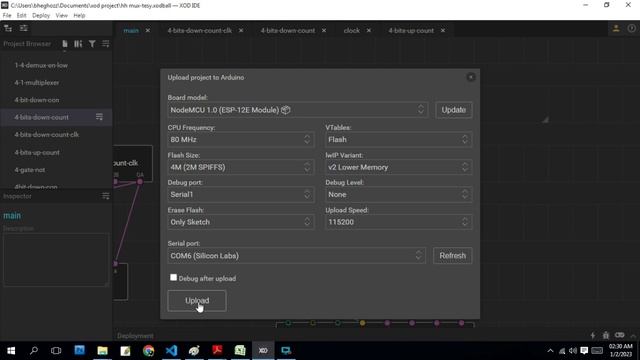Select 1-4-demux-en-low patch
Image resolution: width=640 pixels, height=360 pixels.
tap(41, 65)
